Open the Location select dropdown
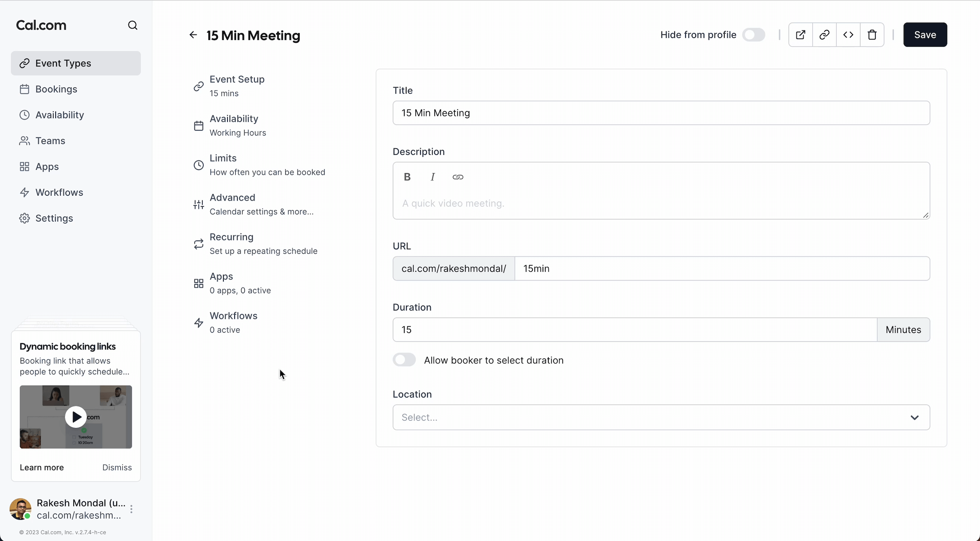The height and width of the screenshot is (541, 980). [661, 417]
